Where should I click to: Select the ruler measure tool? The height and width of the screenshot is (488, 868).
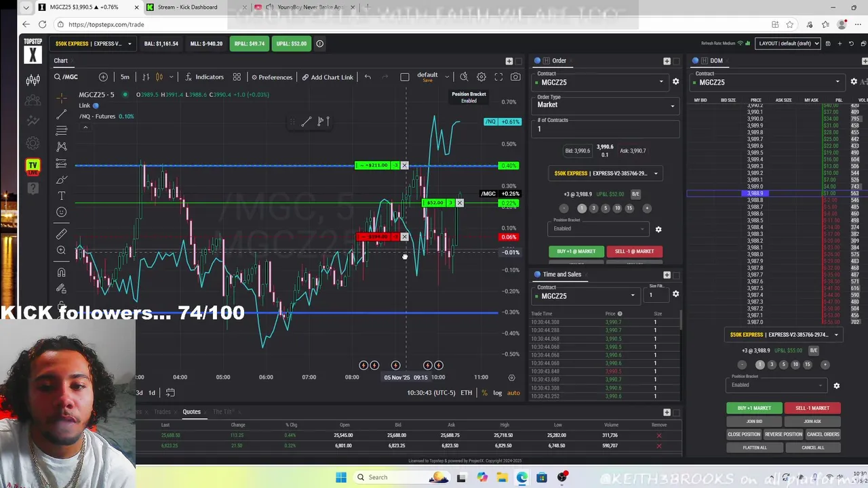point(61,234)
